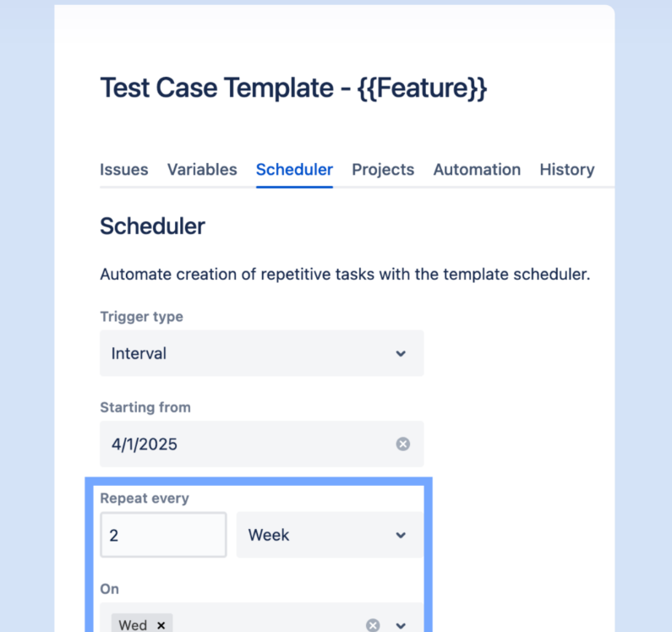Screen dimensions: 672x632
Task: Go to the Projects tab
Action: click(x=383, y=170)
